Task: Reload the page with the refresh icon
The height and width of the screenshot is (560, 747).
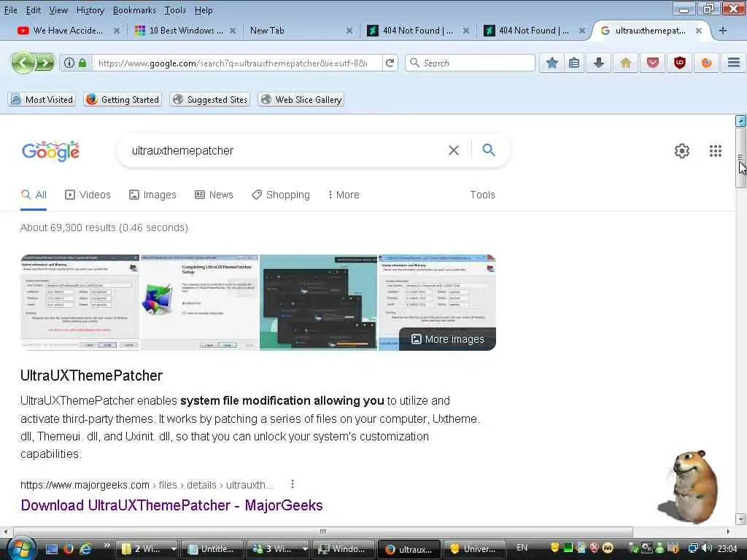Action: tap(390, 63)
